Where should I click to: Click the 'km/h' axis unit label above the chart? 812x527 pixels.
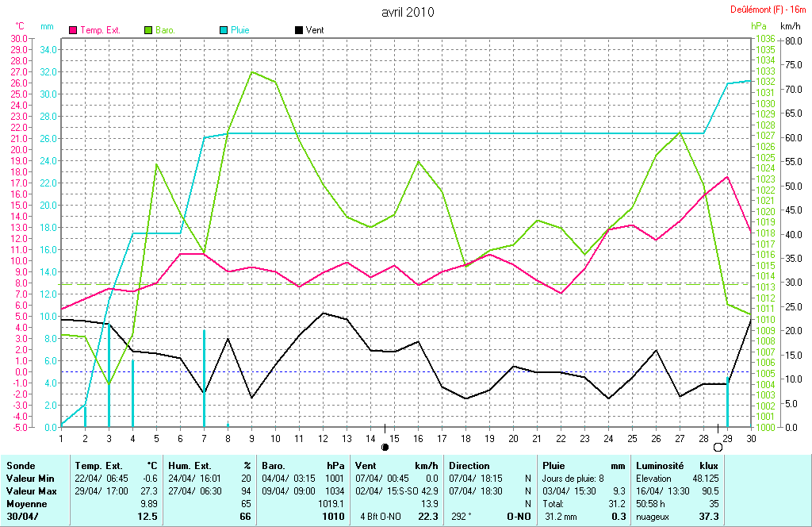point(790,26)
